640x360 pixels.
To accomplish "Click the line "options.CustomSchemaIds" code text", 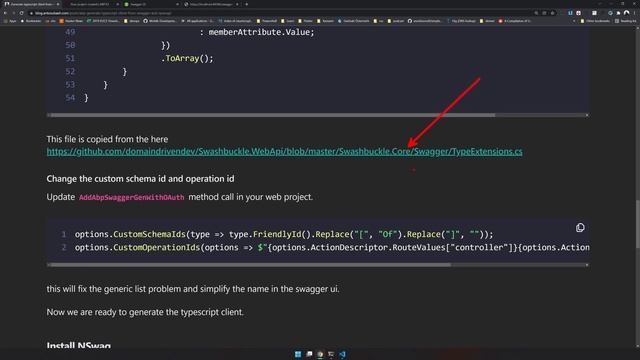I will (284, 234).
